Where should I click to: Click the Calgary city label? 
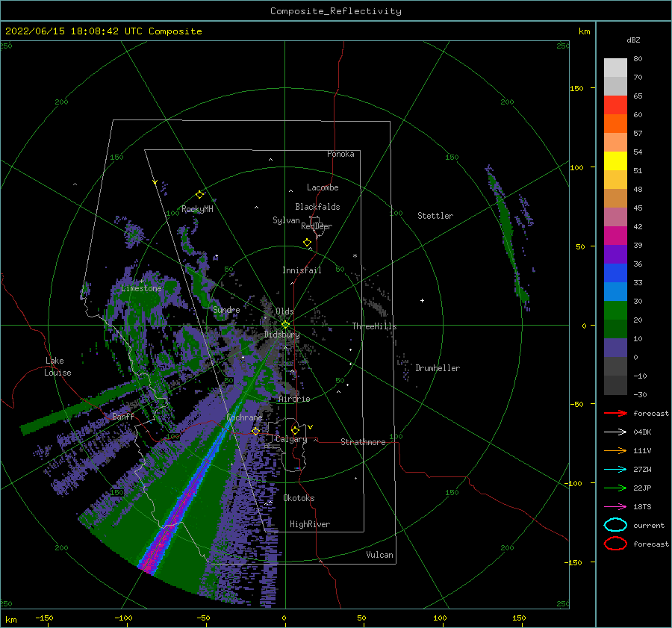pos(291,439)
